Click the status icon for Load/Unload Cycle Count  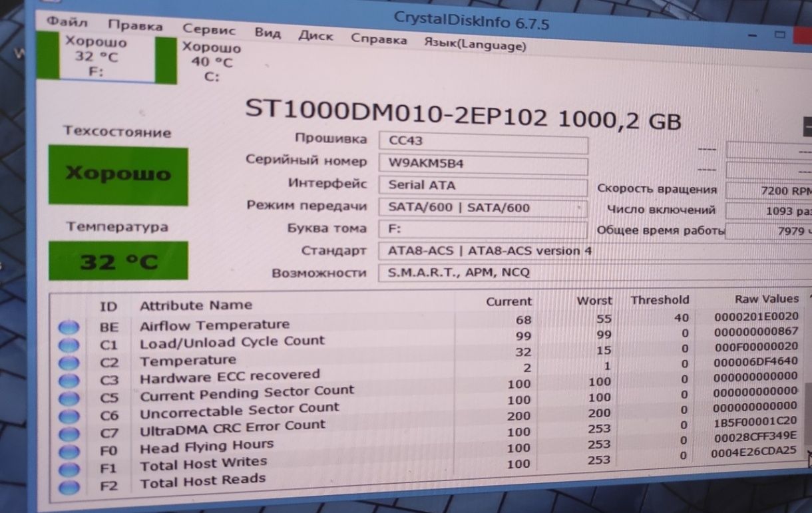tap(69, 346)
